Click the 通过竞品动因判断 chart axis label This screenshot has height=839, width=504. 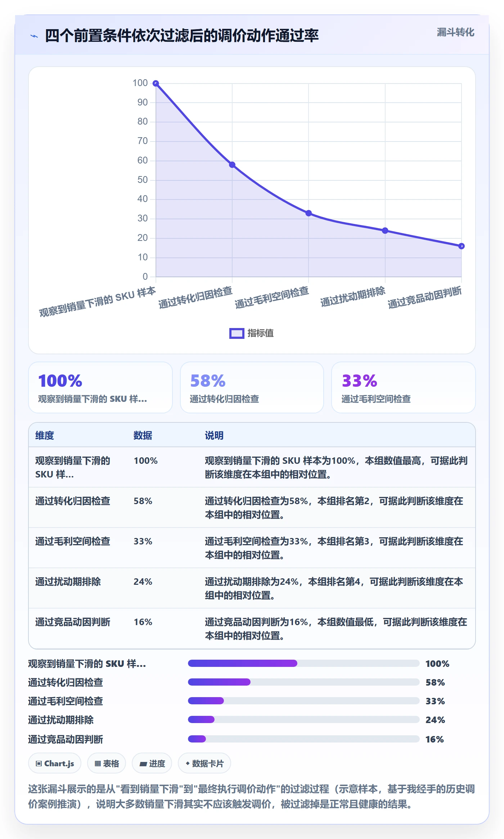tap(425, 298)
